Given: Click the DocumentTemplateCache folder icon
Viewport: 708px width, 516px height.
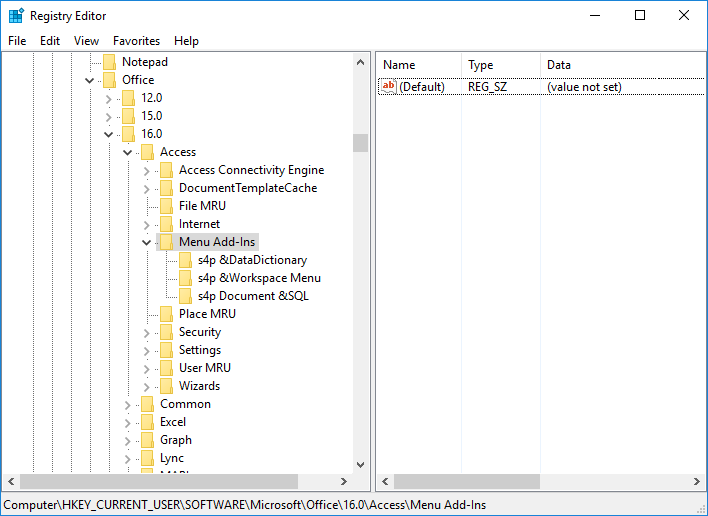Looking at the screenshot, I should [x=166, y=188].
